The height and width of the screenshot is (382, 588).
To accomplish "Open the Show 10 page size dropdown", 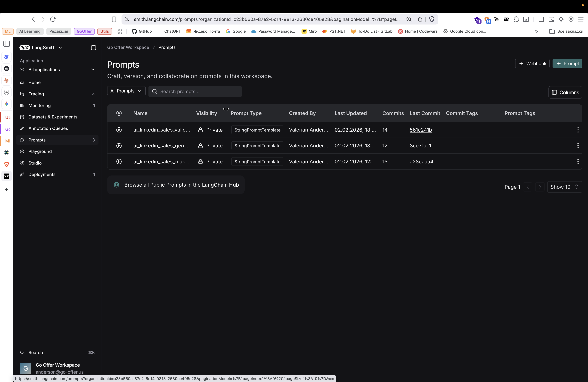I will pyautogui.click(x=564, y=187).
